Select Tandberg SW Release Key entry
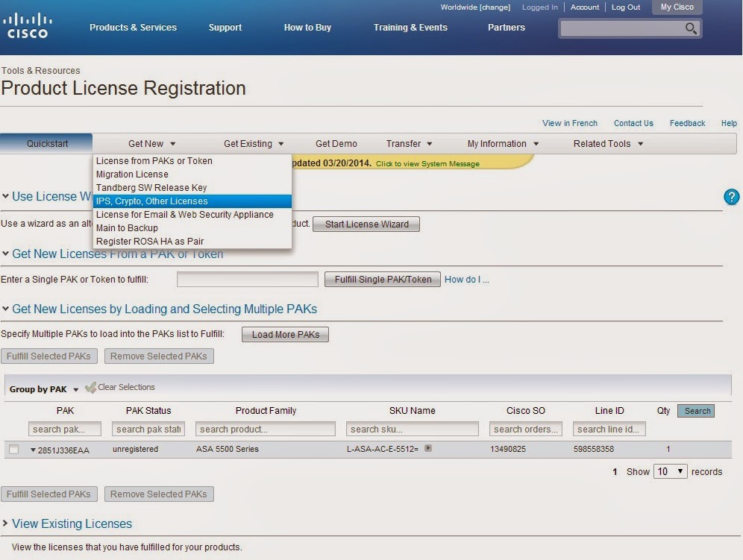This screenshot has width=743, height=560. [192, 188]
